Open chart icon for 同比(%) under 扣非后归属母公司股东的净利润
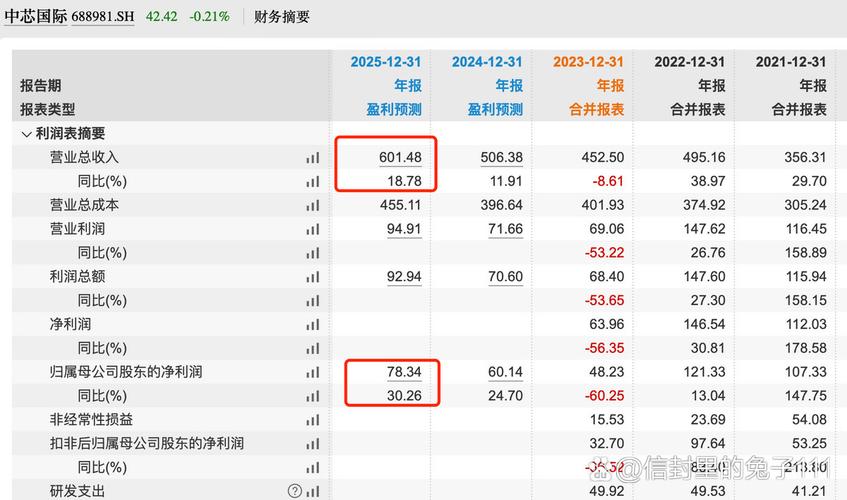This screenshot has width=847, height=500. (x=313, y=468)
